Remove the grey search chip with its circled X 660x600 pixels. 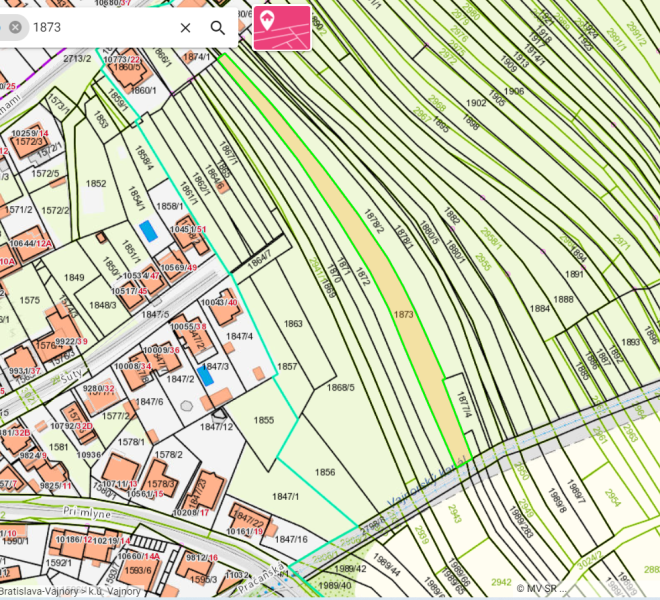tap(15, 28)
